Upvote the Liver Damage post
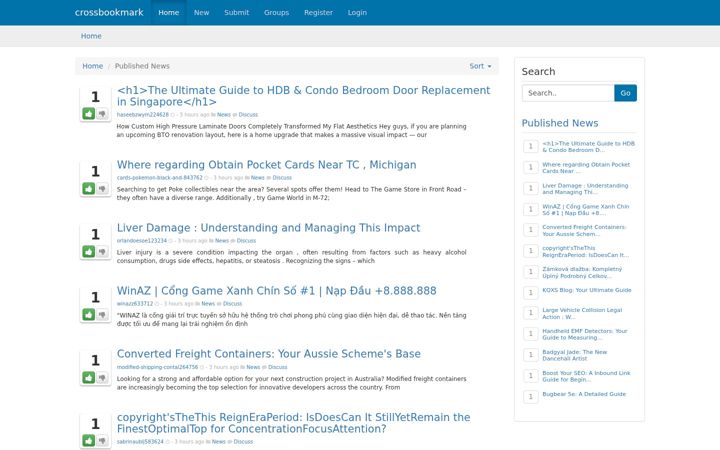 [89, 251]
